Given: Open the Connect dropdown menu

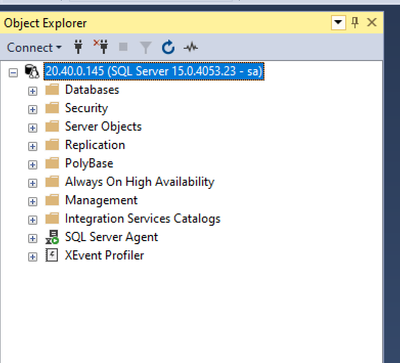Looking at the screenshot, I should coord(34,48).
